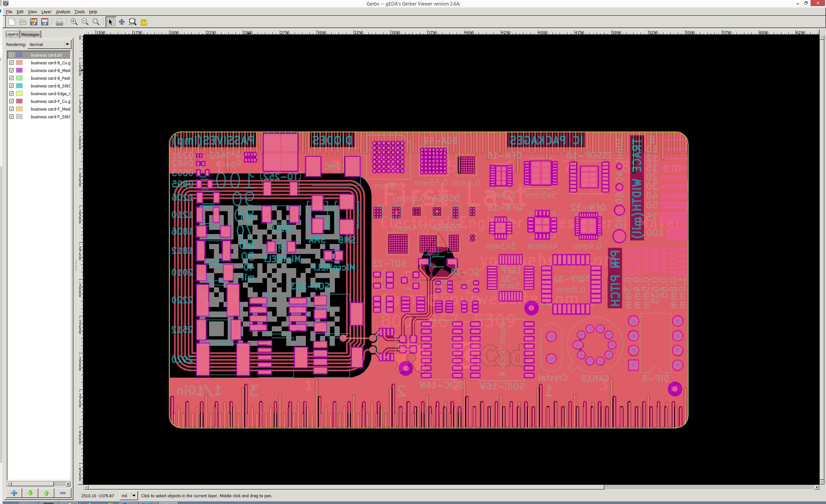Move layer down with green down arrow
Viewport: 826px width, 504px height.
pyautogui.click(x=30, y=493)
